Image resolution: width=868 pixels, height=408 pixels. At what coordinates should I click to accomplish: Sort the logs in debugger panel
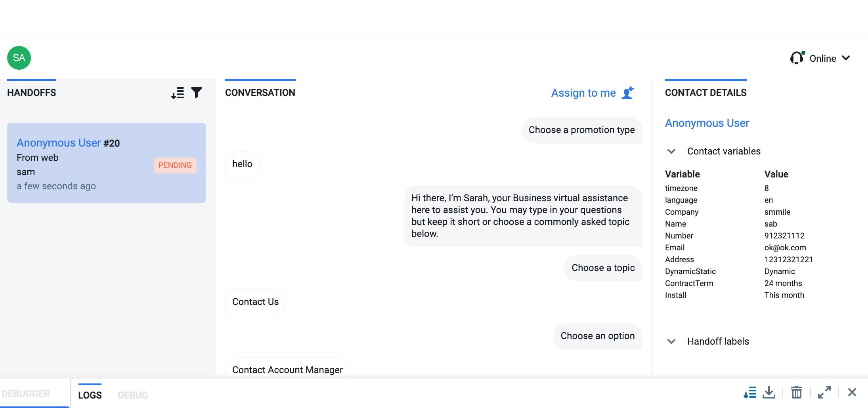tap(749, 393)
